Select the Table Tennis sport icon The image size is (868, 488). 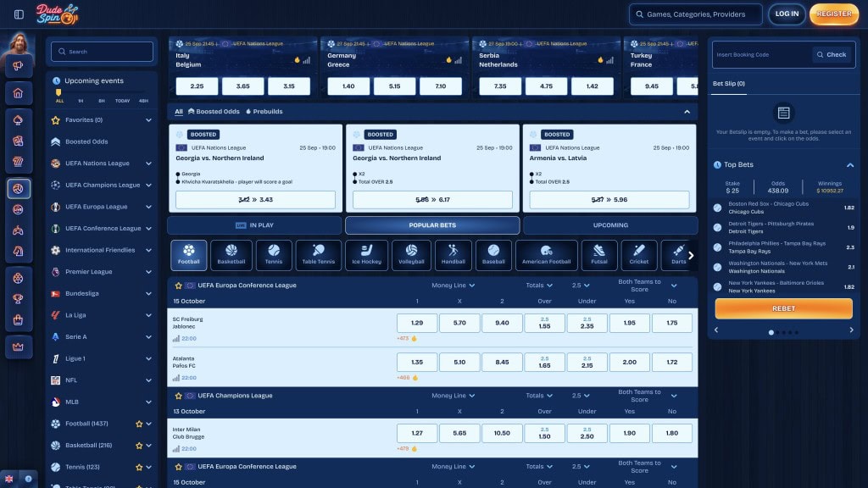click(x=319, y=255)
